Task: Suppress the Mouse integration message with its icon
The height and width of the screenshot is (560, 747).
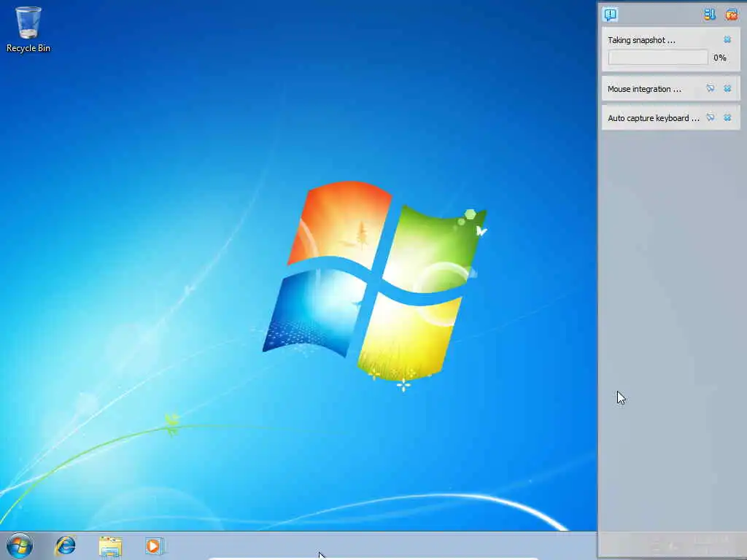Action: (x=711, y=88)
